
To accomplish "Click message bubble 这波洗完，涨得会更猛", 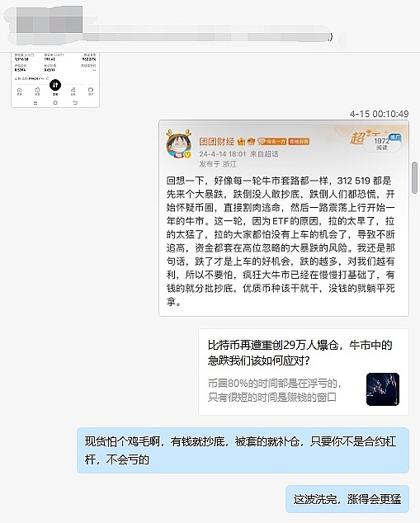I will (347, 499).
